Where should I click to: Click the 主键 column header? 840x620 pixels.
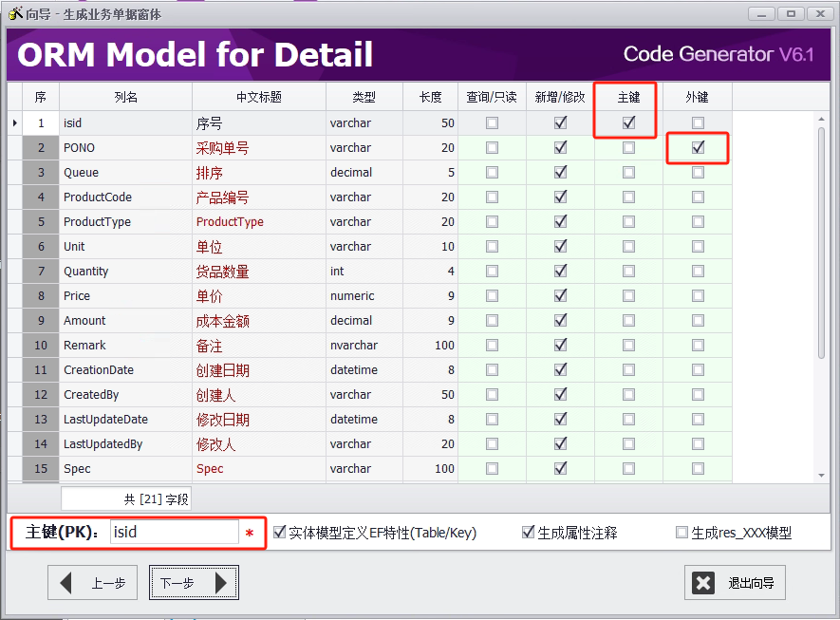pos(629,97)
